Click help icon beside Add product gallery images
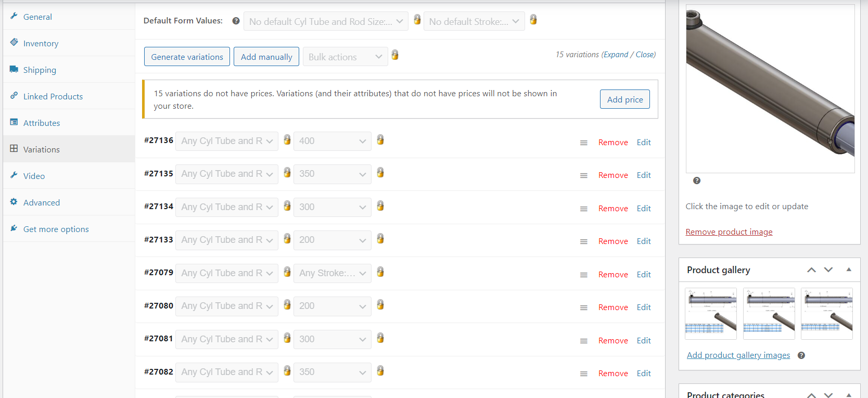Screen dimensions: 868x398 801,355
